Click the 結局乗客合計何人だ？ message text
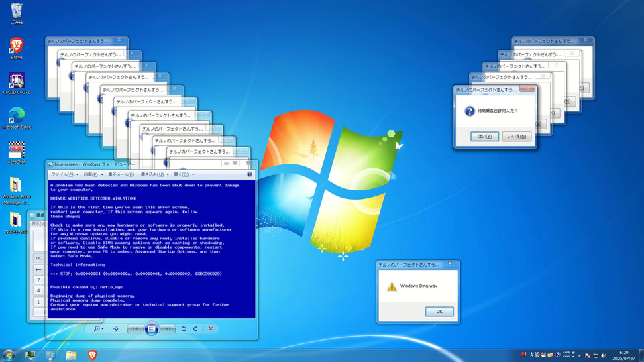Viewport: 644px width, 362px height. 497,111
